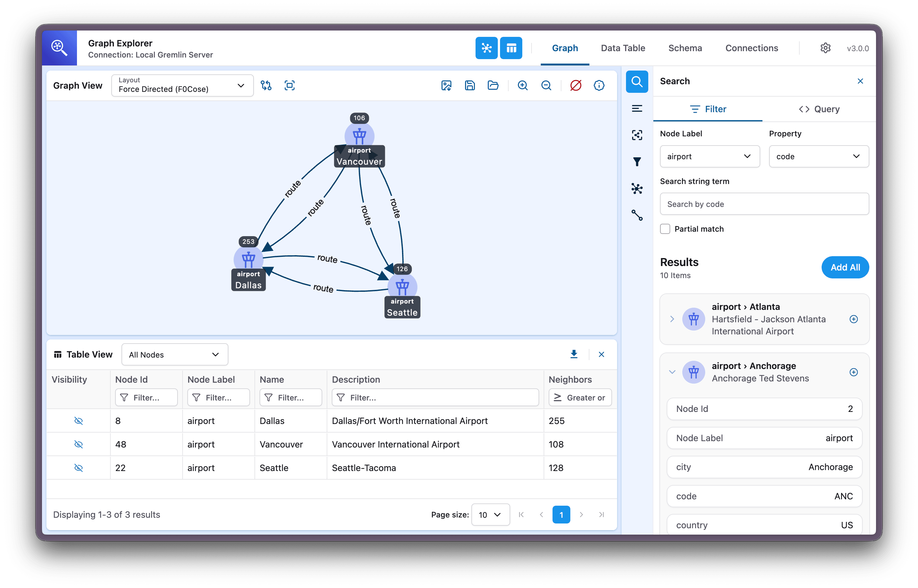
Task: Open the Edge Styling sidebar icon
Action: (637, 215)
